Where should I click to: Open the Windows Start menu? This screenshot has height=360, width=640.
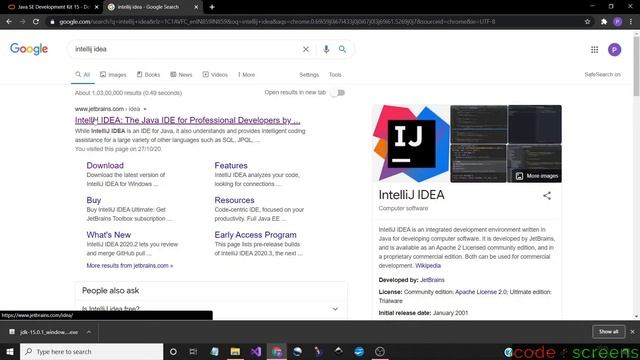[x=10, y=351]
